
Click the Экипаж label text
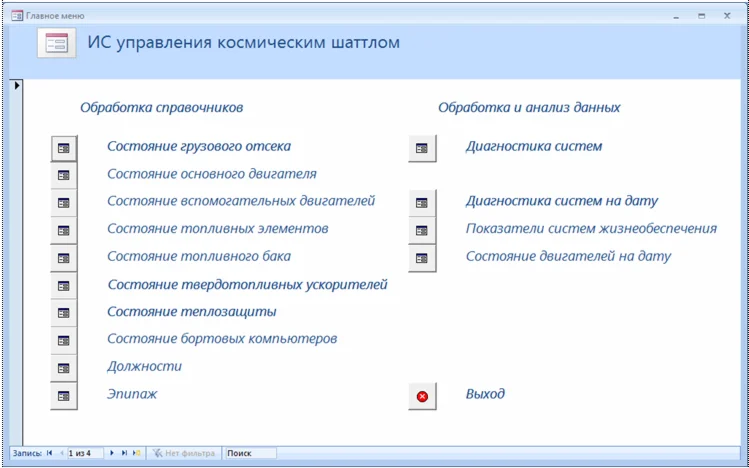pyautogui.click(x=132, y=394)
